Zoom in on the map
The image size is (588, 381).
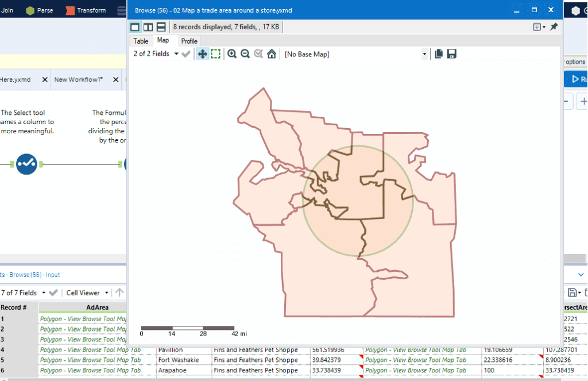[232, 54]
